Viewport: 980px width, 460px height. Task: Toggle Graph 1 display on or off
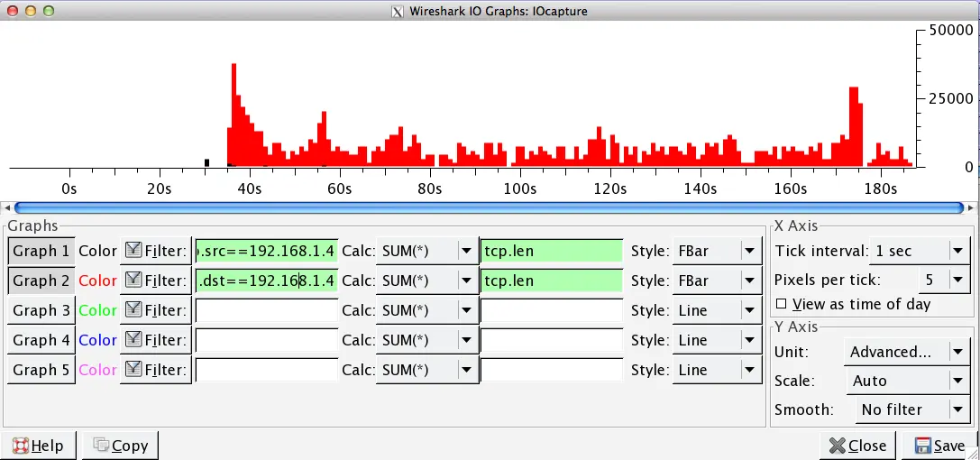(x=41, y=251)
